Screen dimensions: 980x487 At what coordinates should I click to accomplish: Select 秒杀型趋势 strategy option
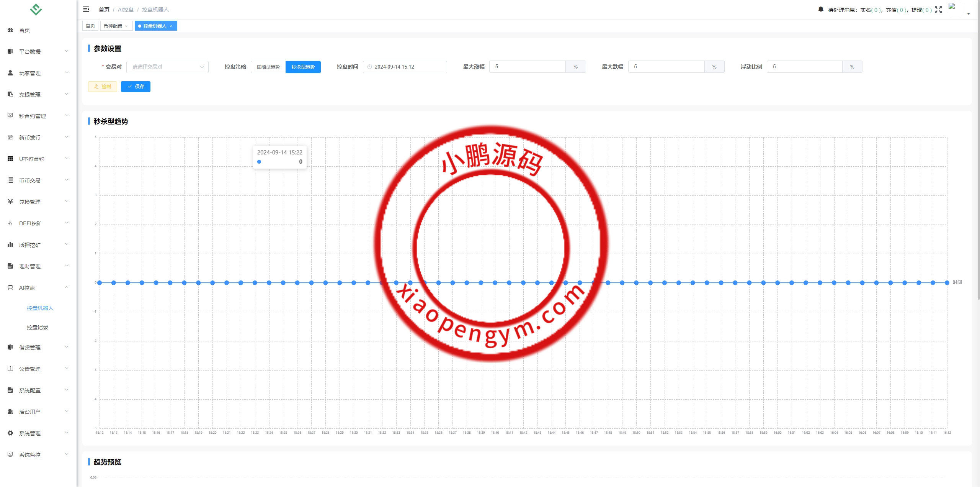tap(303, 67)
